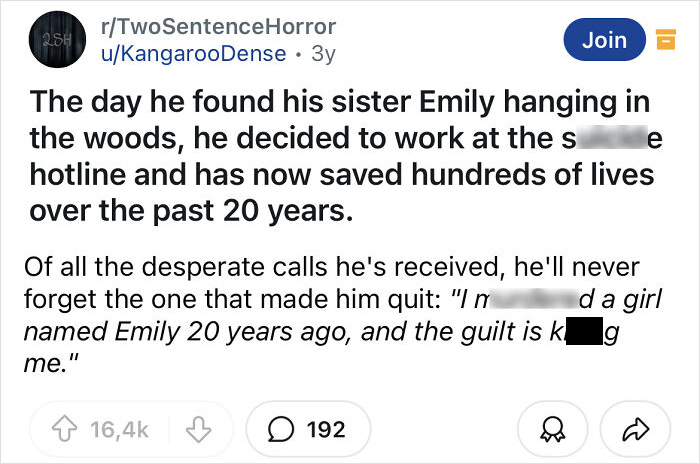The width and height of the screenshot is (700, 464).
Task: Open the post via its bold title
Action: [x=342, y=156]
